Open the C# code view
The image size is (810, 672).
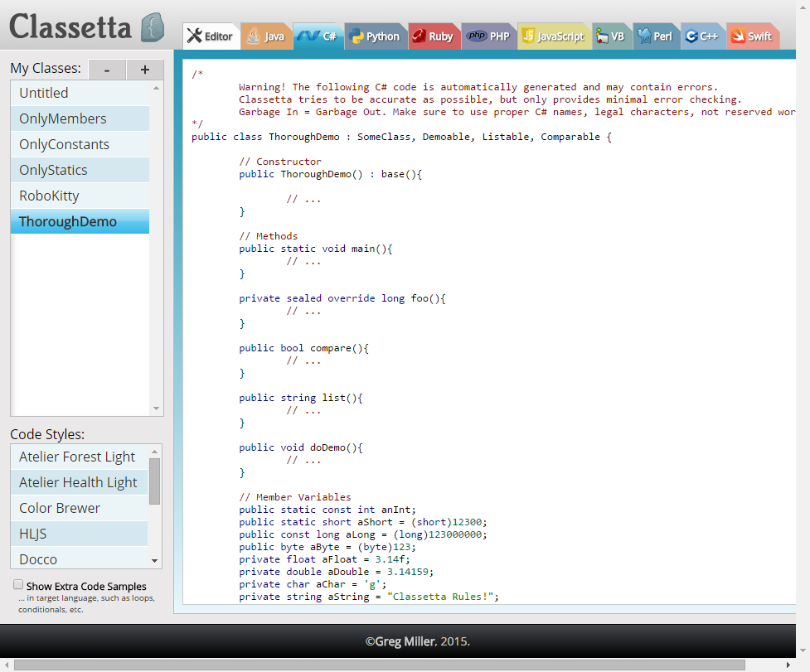click(319, 36)
